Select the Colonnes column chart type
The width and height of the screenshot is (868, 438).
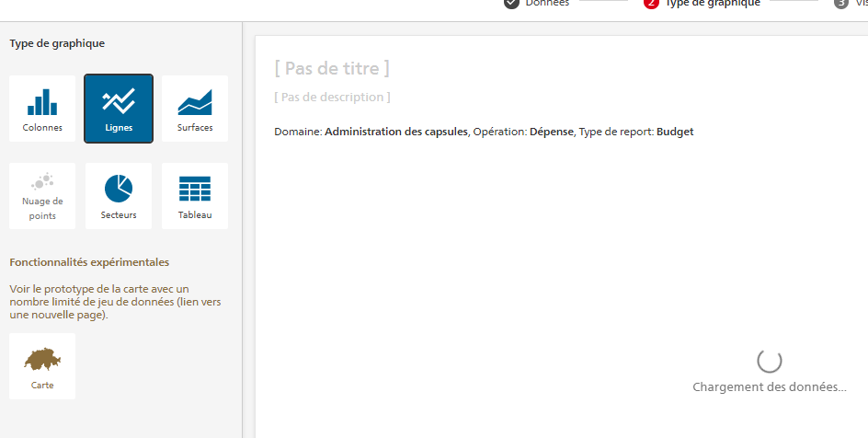tap(42, 109)
